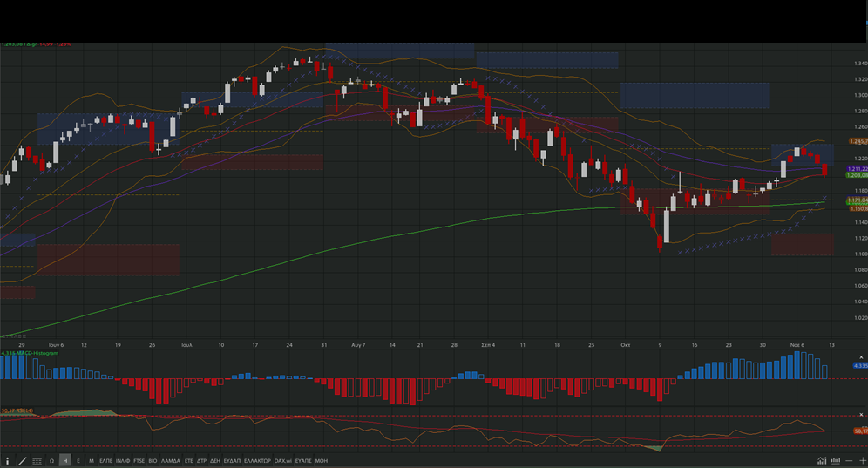Load the ΕΥΑΠΣ symbol
Image resolution: width=868 pixels, height=468 pixels.
(x=303, y=461)
